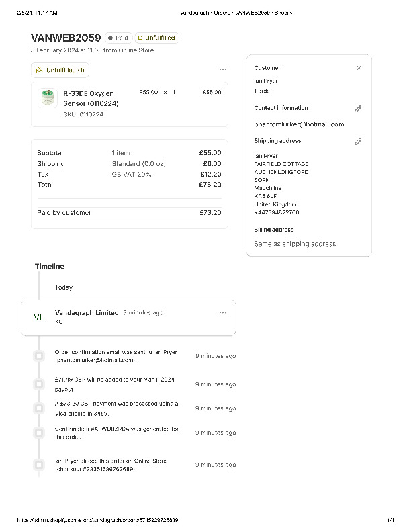Select the order placed on Online Store marker

pos(39,464)
